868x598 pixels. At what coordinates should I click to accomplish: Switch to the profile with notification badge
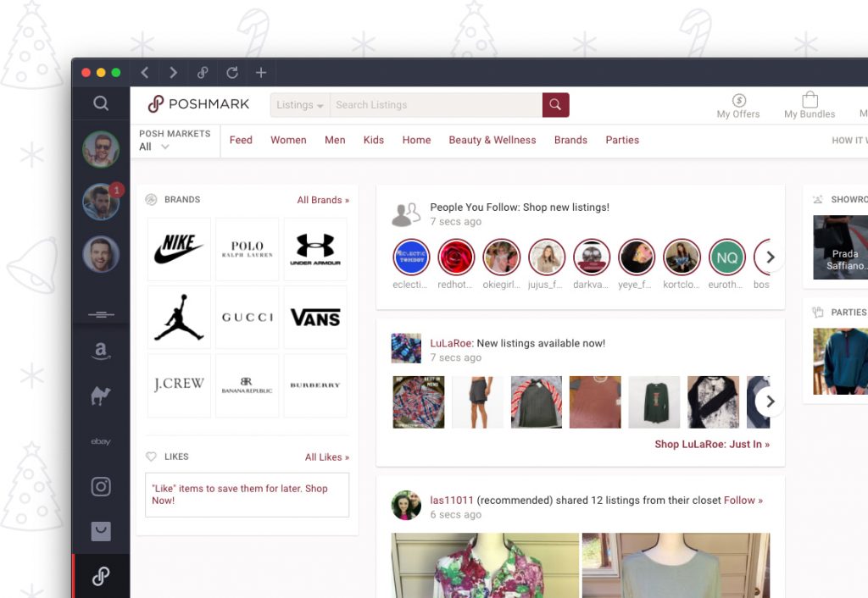pos(101,202)
